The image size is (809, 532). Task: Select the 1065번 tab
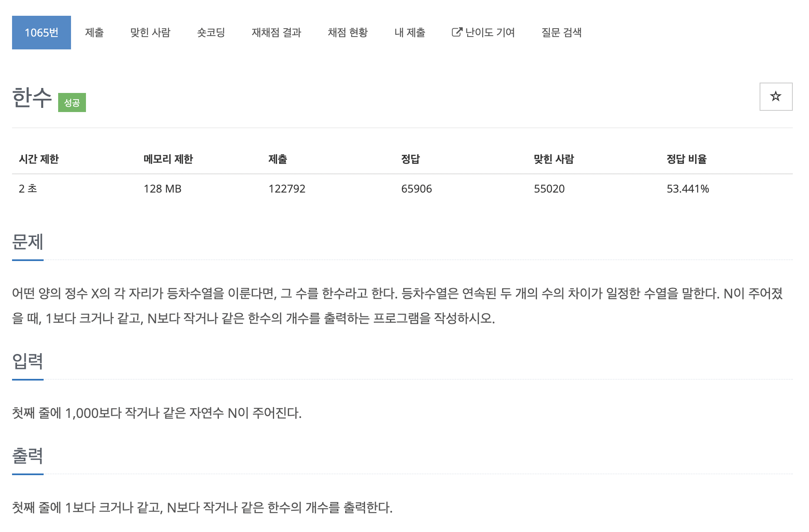[x=42, y=32]
